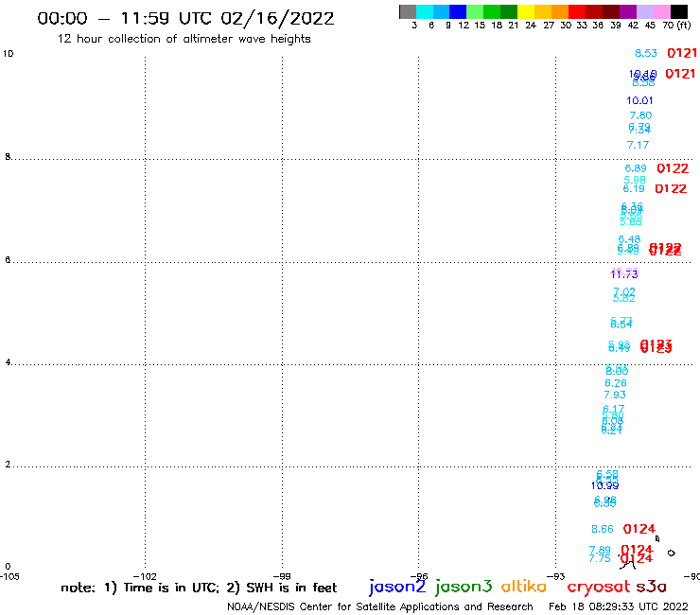The image size is (700, 615).
Task: Click the bright red legend swatch
Action: point(577,11)
